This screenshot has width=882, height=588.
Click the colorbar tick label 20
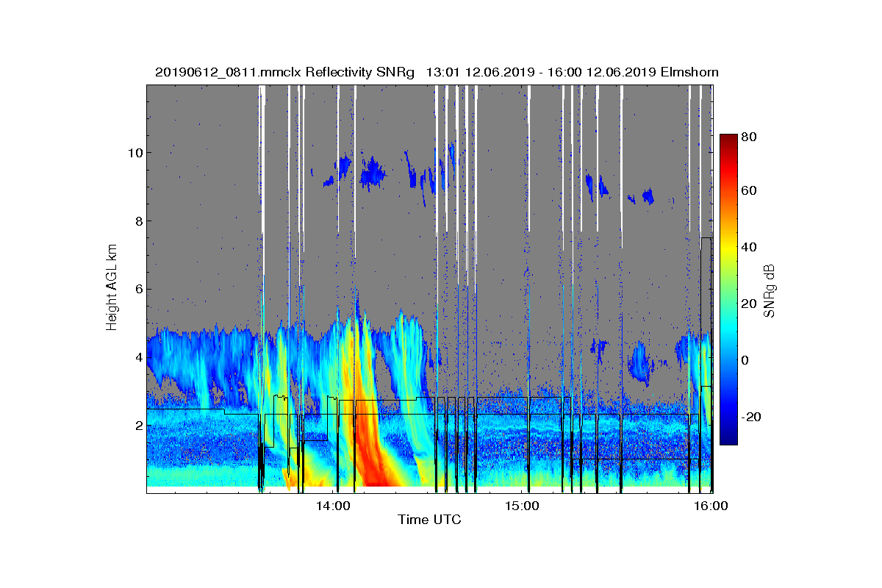[x=750, y=304]
